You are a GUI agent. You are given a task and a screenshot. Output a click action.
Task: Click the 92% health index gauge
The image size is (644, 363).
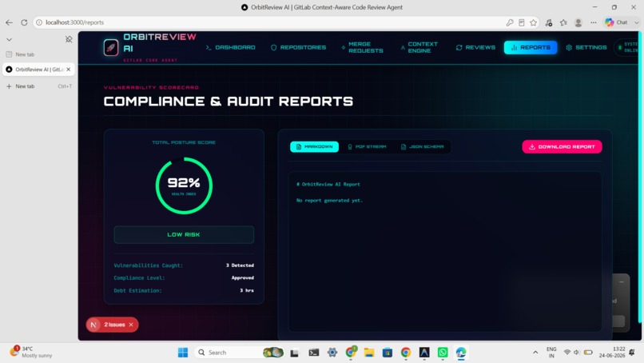(184, 185)
